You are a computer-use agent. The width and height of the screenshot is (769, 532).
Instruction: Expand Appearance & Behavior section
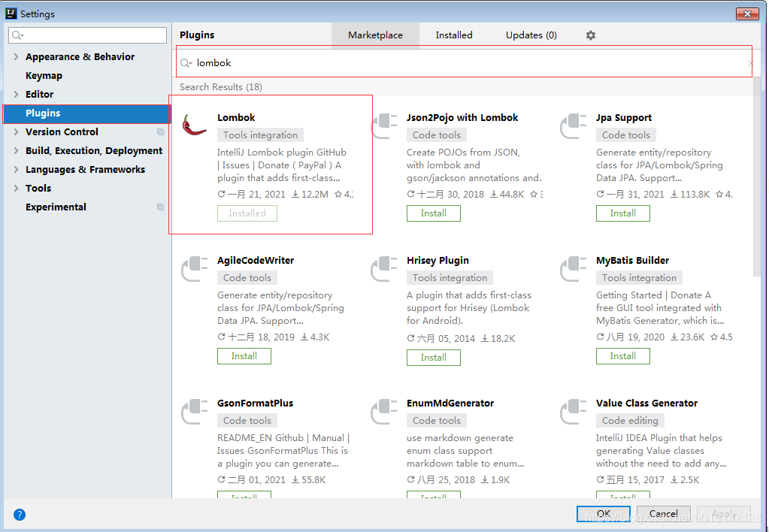pos(17,57)
